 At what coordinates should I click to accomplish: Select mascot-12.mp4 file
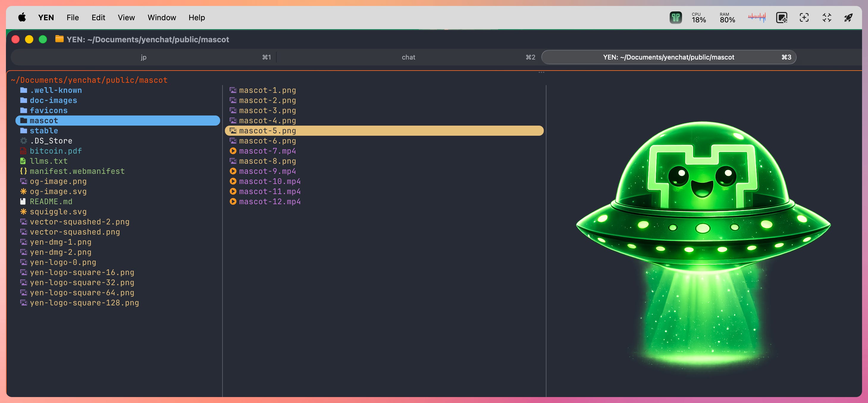point(270,202)
